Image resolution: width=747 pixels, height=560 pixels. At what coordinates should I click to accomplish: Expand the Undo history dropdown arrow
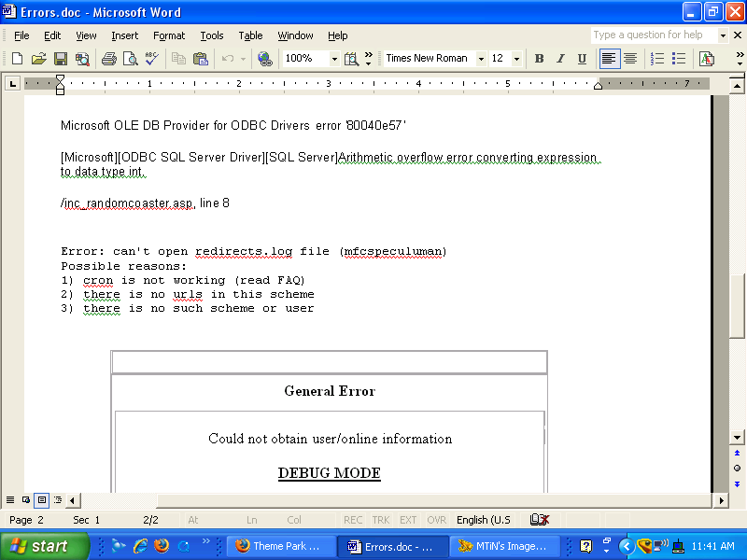[x=243, y=59]
